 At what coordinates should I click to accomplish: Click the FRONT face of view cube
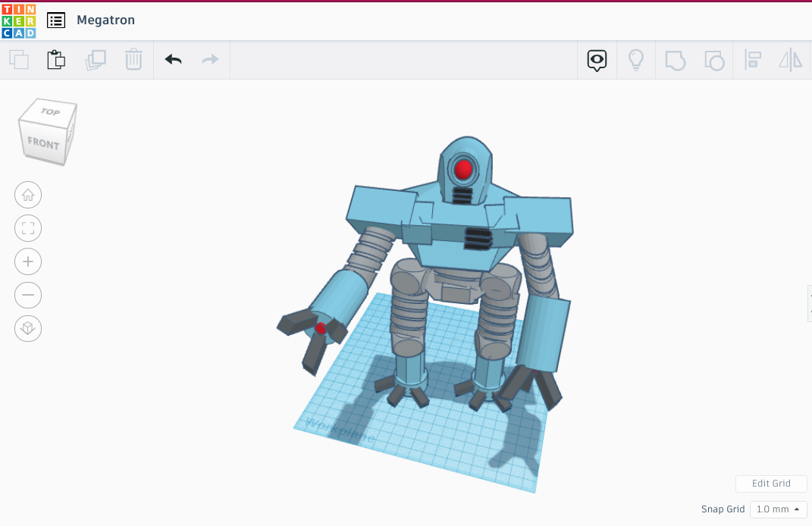click(43, 143)
